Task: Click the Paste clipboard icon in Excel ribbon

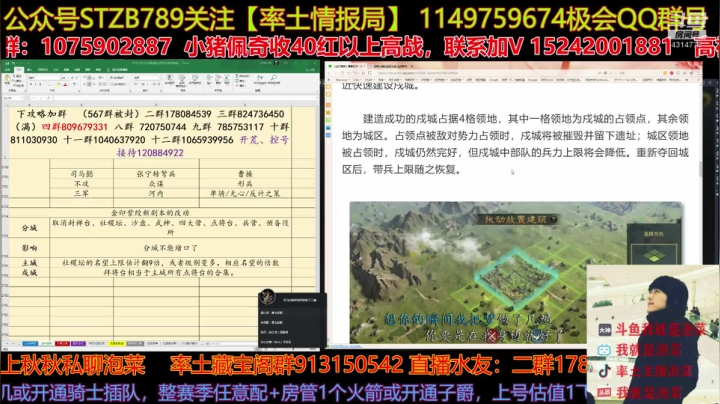Action: coord(7,79)
